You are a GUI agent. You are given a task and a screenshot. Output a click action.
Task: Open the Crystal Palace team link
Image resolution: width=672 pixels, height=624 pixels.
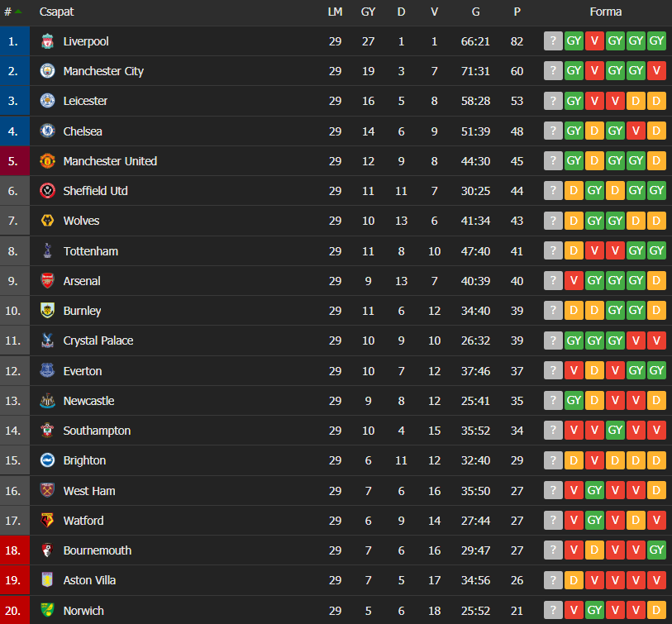pyautogui.click(x=98, y=341)
